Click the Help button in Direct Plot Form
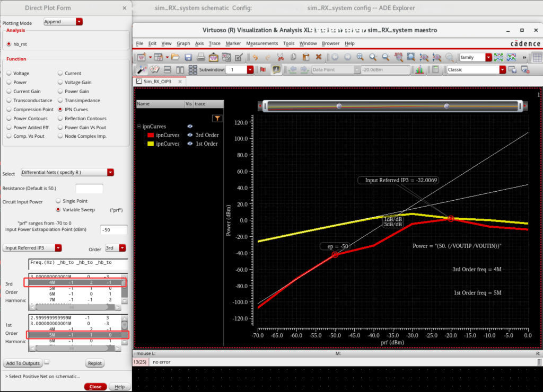 (119, 387)
